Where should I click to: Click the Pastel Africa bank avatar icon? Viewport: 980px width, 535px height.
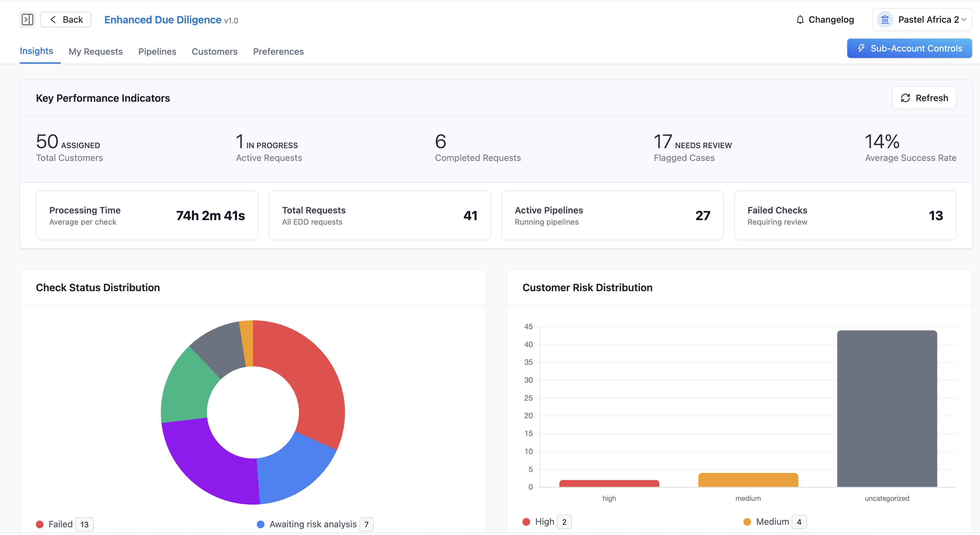tap(885, 20)
